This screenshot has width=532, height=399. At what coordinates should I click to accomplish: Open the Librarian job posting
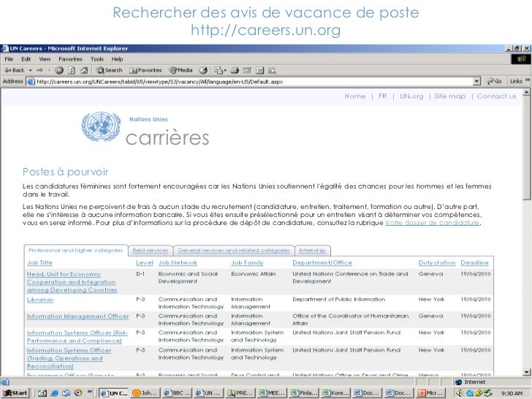[x=40, y=300]
